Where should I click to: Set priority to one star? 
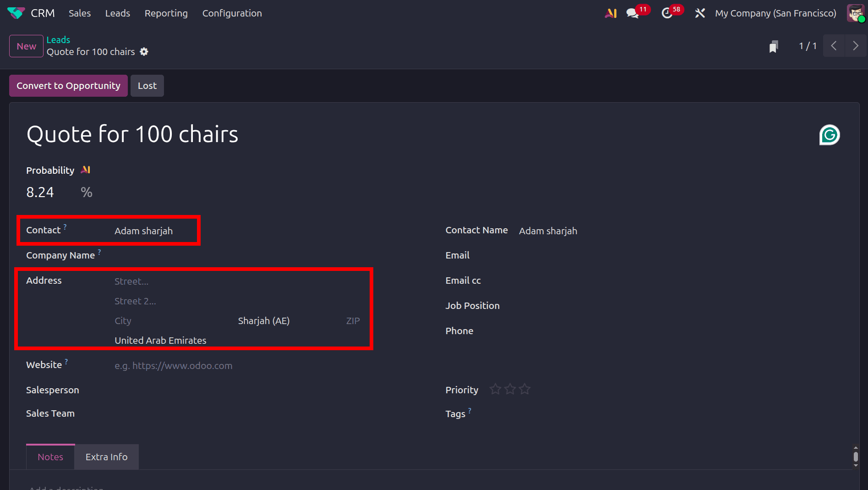click(x=495, y=389)
